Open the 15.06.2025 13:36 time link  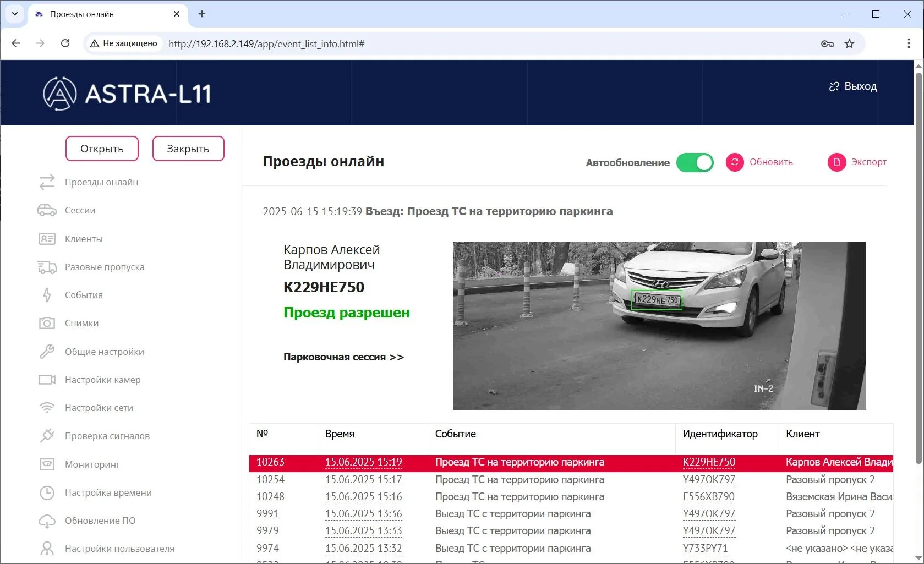point(363,513)
